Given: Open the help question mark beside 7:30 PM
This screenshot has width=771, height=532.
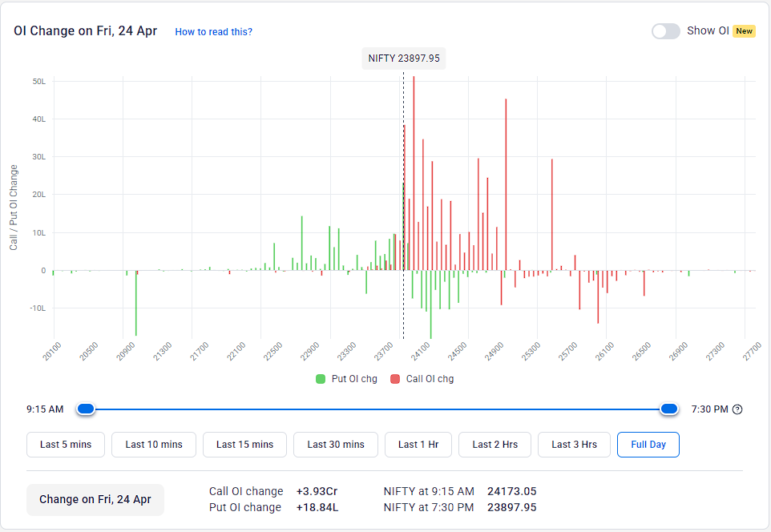Looking at the screenshot, I should [737, 409].
